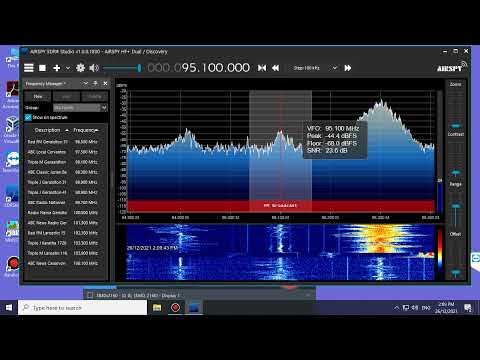Click the 95.100.000 frequency display

point(198,68)
